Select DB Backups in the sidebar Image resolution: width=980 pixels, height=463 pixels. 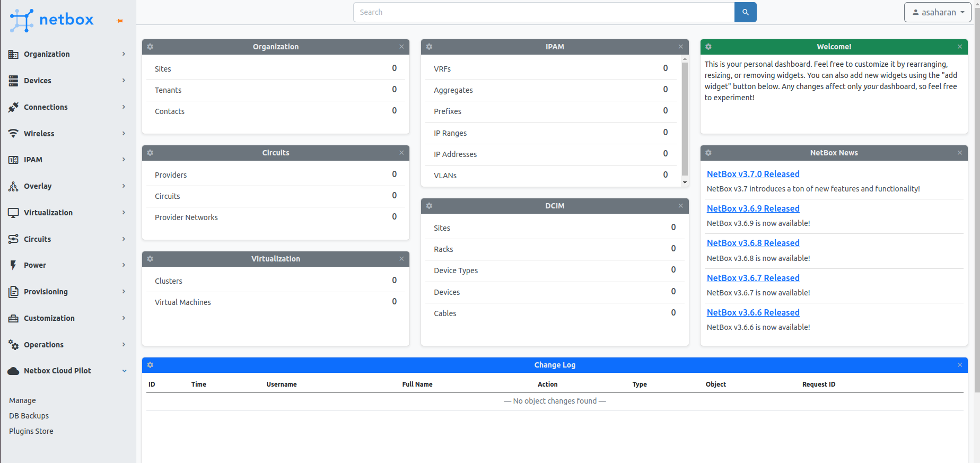pos(29,416)
